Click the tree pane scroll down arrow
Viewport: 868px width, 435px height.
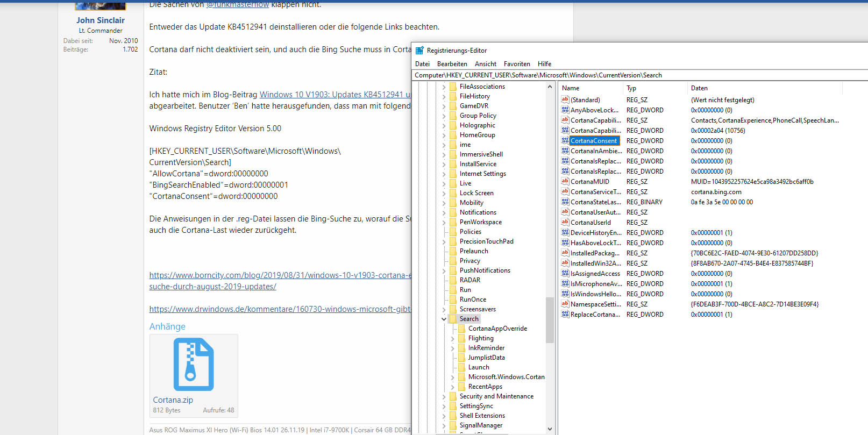coord(550,429)
